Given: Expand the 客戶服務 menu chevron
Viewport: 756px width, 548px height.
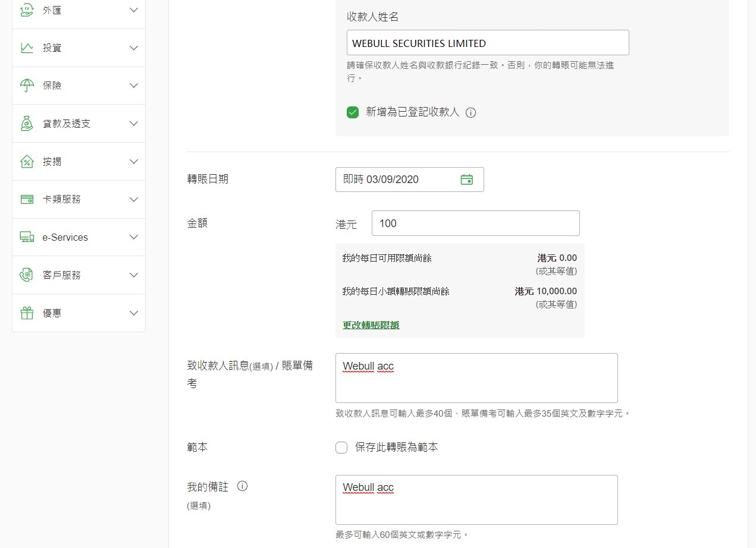Looking at the screenshot, I should 134,275.
